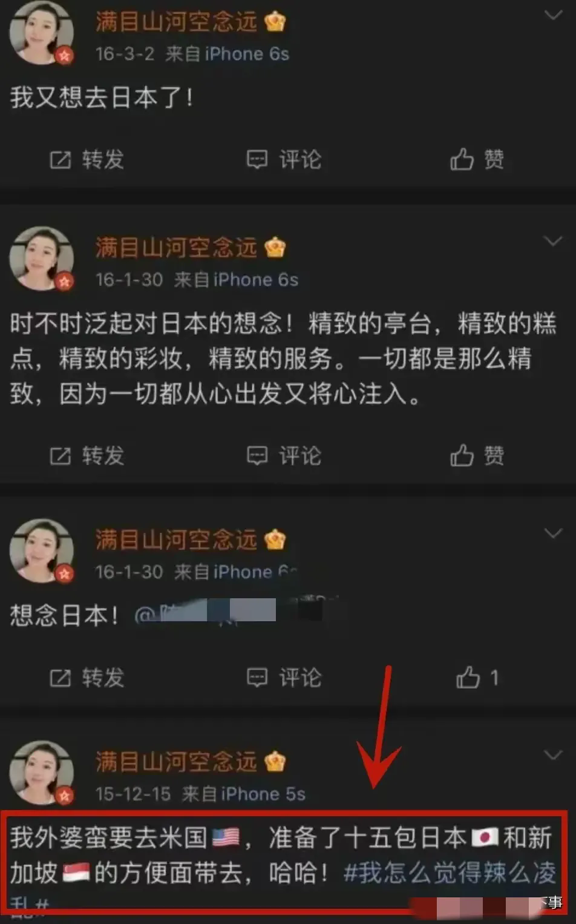Comment on the 16-3-2 post
The width and height of the screenshot is (576, 924).
tap(284, 160)
